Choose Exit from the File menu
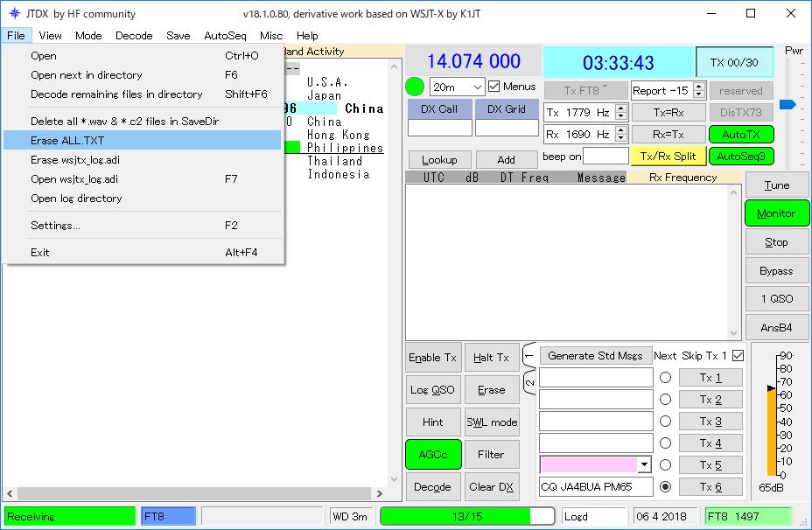 click(x=143, y=253)
